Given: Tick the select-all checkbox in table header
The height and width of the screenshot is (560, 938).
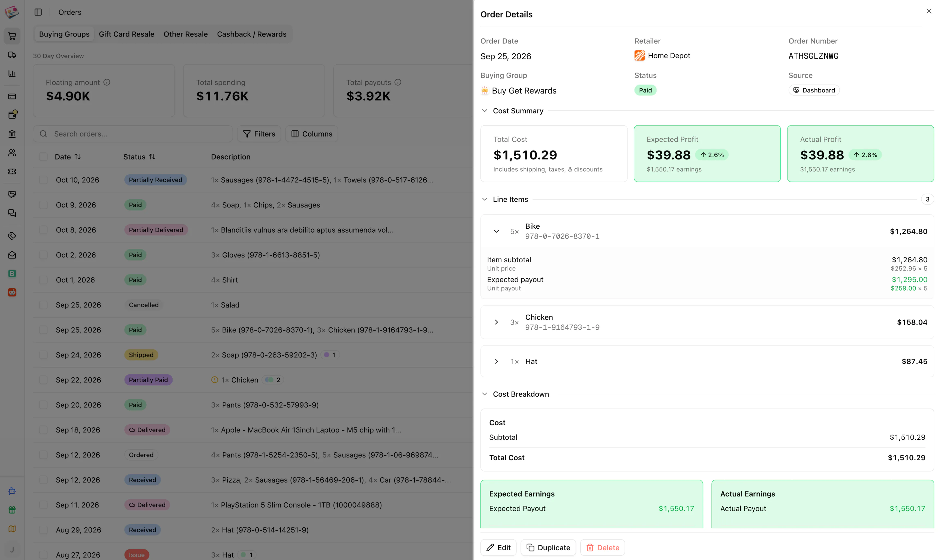Looking at the screenshot, I should click(x=43, y=156).
